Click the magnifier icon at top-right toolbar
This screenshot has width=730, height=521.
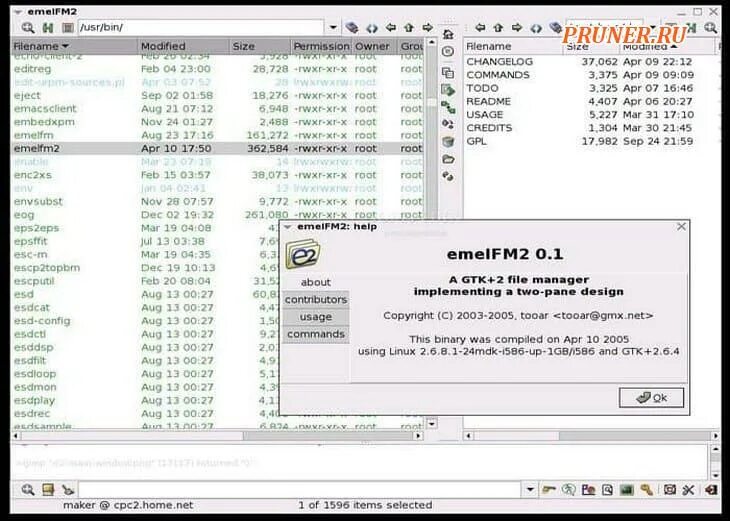coord(711,27)
